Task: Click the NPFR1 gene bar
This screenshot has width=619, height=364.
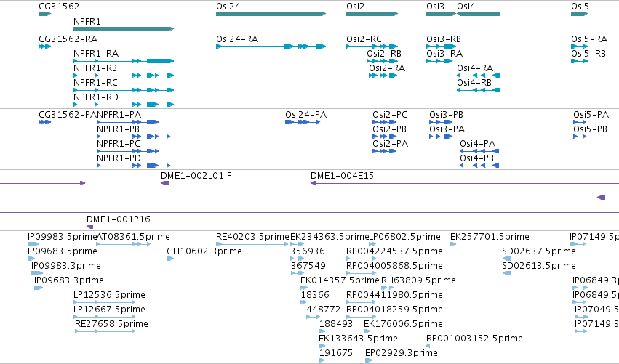Action: coord(124,29)
